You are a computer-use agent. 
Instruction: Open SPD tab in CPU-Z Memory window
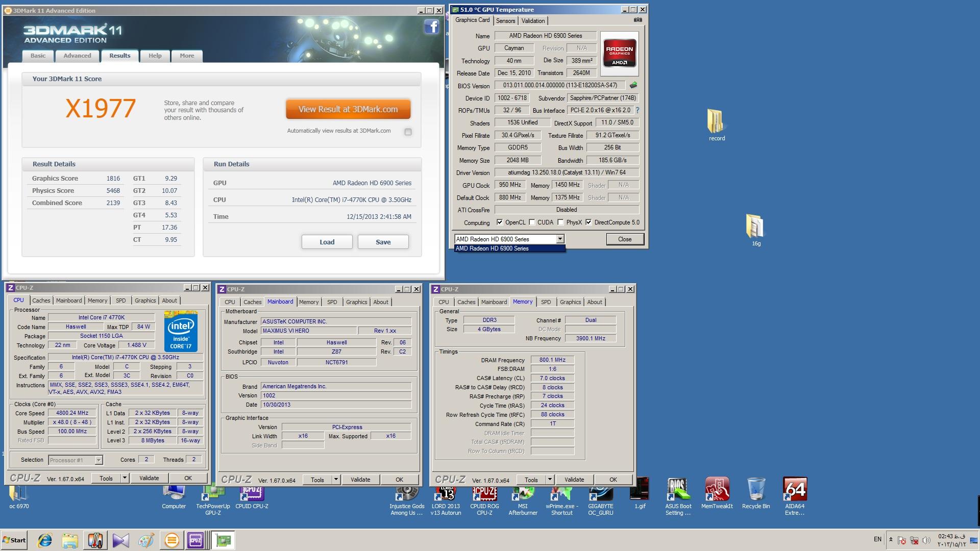pyautogui.click(x=546, y=302)
